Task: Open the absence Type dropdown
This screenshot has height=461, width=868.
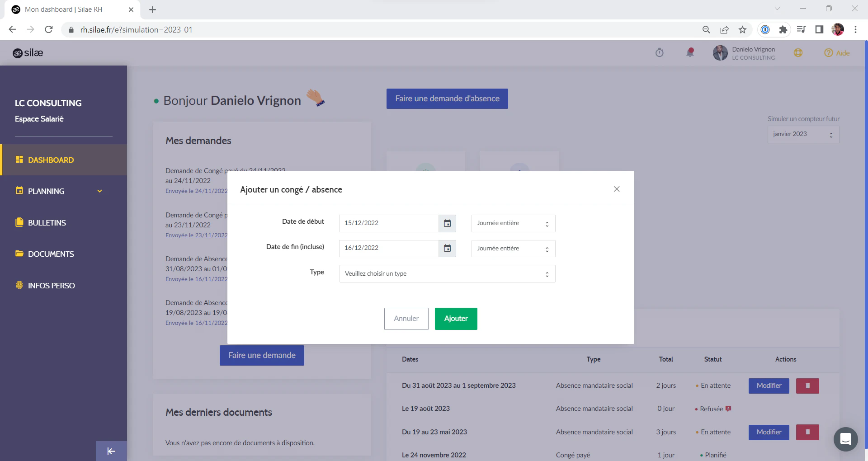Action: [x=447, y=274]
